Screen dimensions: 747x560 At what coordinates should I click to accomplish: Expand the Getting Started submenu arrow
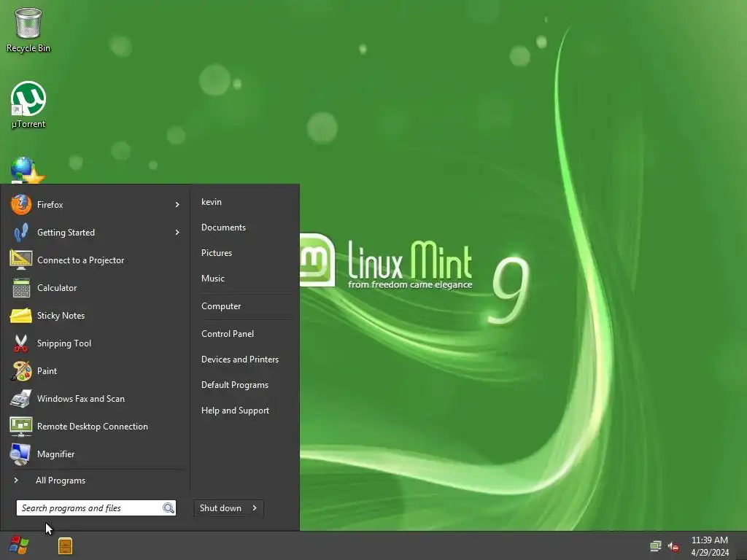click(x=177, y=233)
